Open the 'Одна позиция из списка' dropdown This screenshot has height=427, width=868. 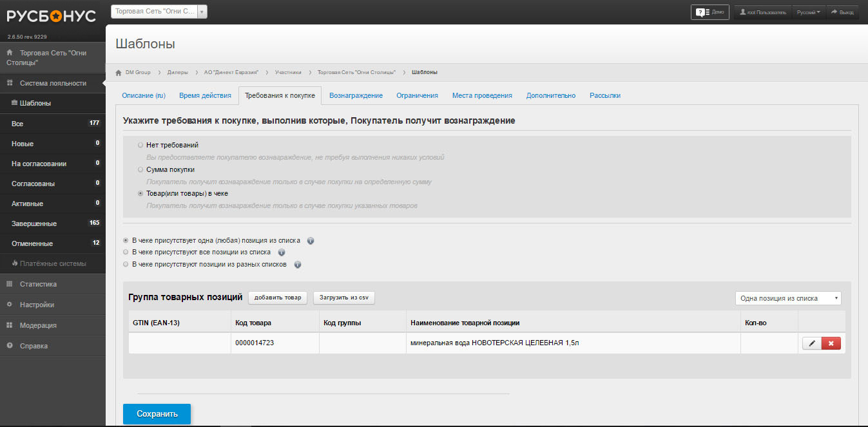(788, 298)
